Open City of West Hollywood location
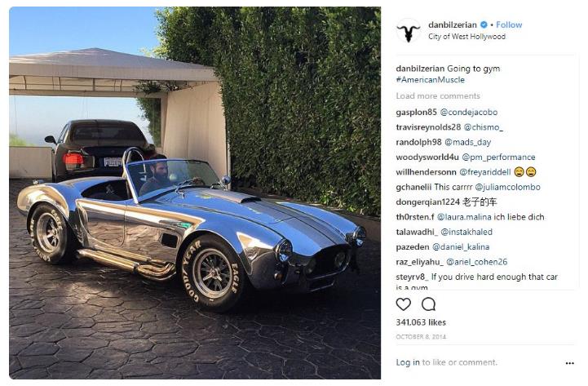 [x=466, y=37]
